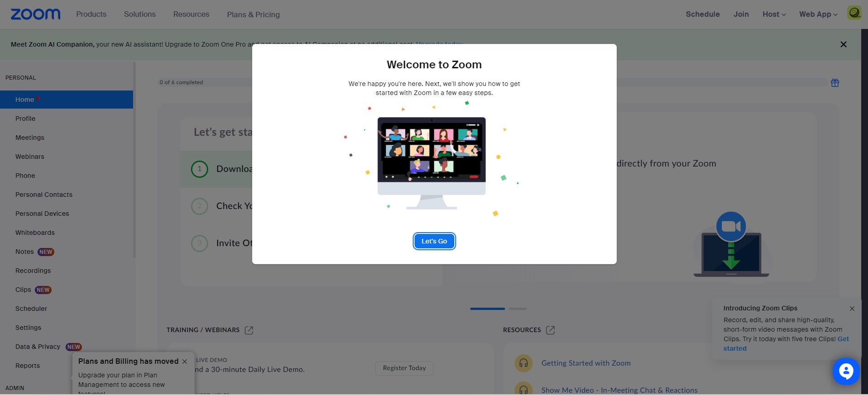Open Whiteboards in the sidebar
Screen dimensions: 868x395
click(35, 233)
